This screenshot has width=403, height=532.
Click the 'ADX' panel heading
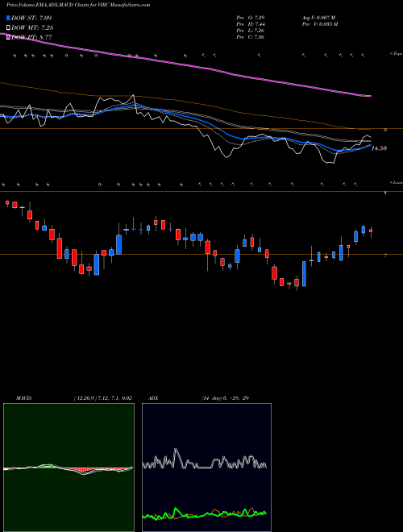[x=154, y=398]
